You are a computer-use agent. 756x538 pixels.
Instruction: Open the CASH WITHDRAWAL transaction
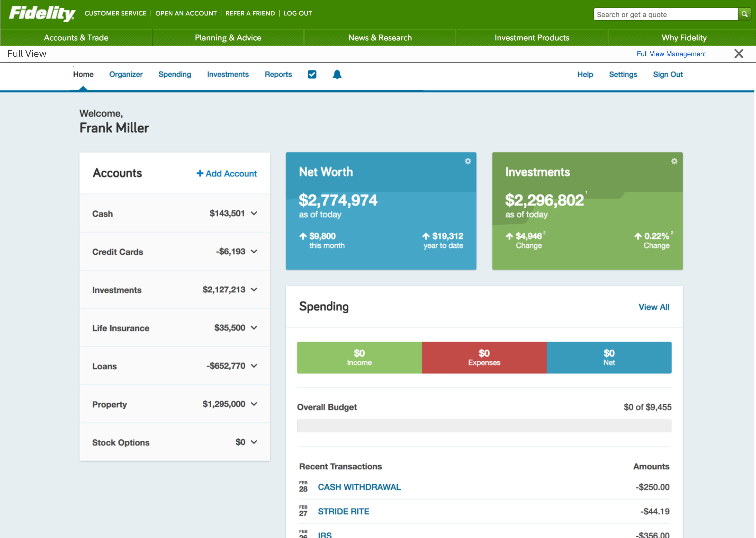359,487
